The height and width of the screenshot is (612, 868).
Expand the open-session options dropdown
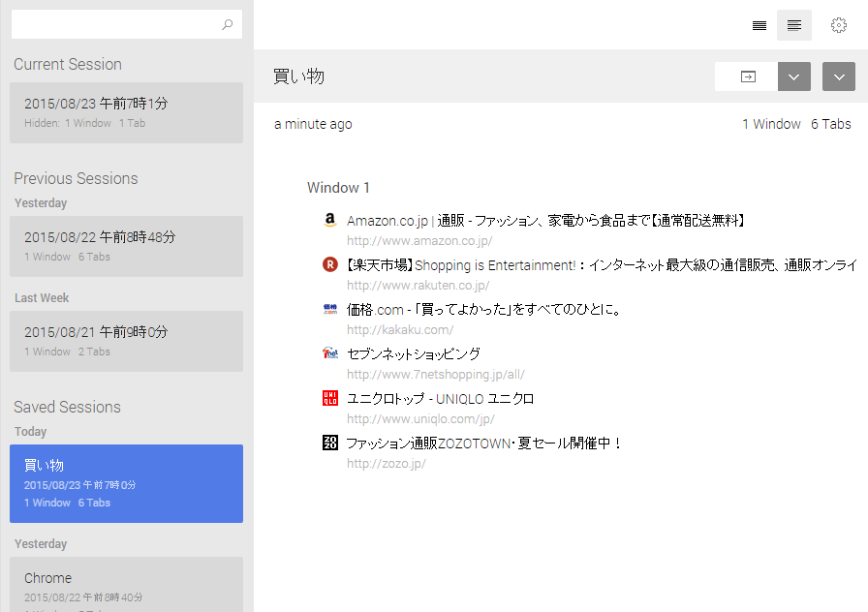coord(793,76)
